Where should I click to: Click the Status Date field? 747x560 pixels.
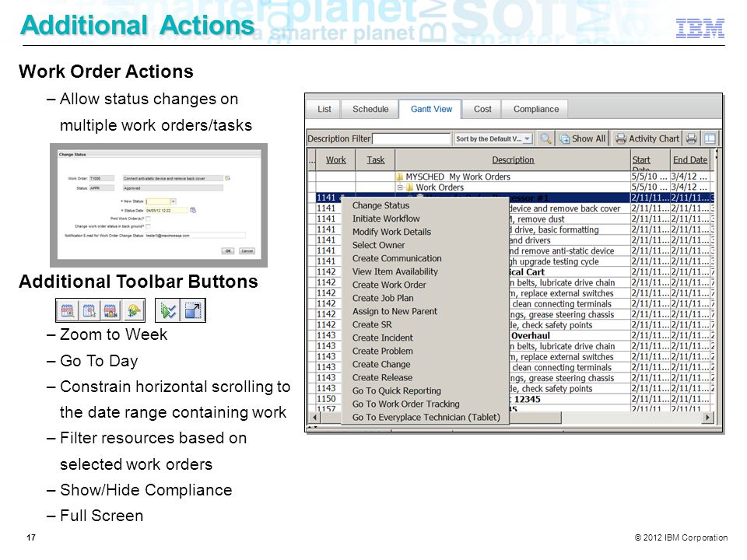click(167, 210)
